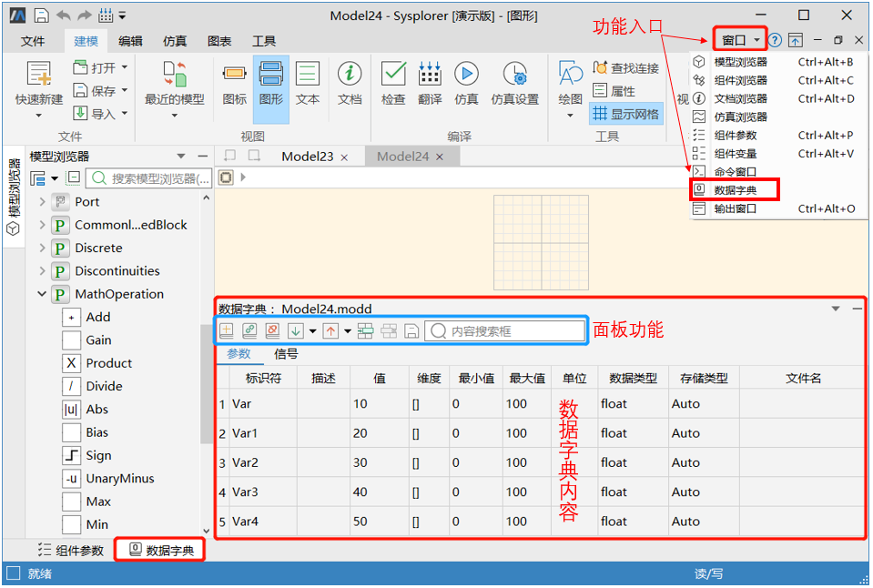Click the 保存 save button in ribbon

96,91
